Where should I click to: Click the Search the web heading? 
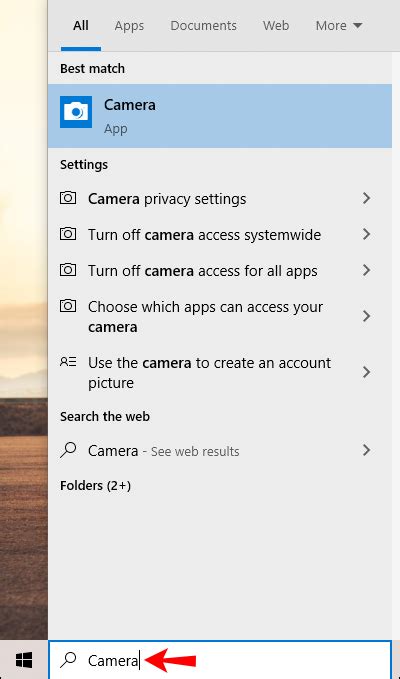coord(105,417)
